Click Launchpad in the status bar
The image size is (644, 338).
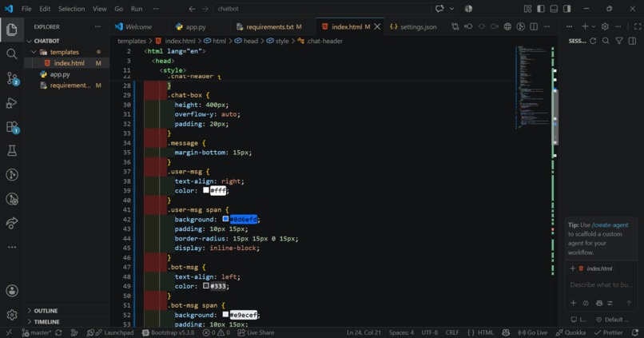tap(110, 332)
